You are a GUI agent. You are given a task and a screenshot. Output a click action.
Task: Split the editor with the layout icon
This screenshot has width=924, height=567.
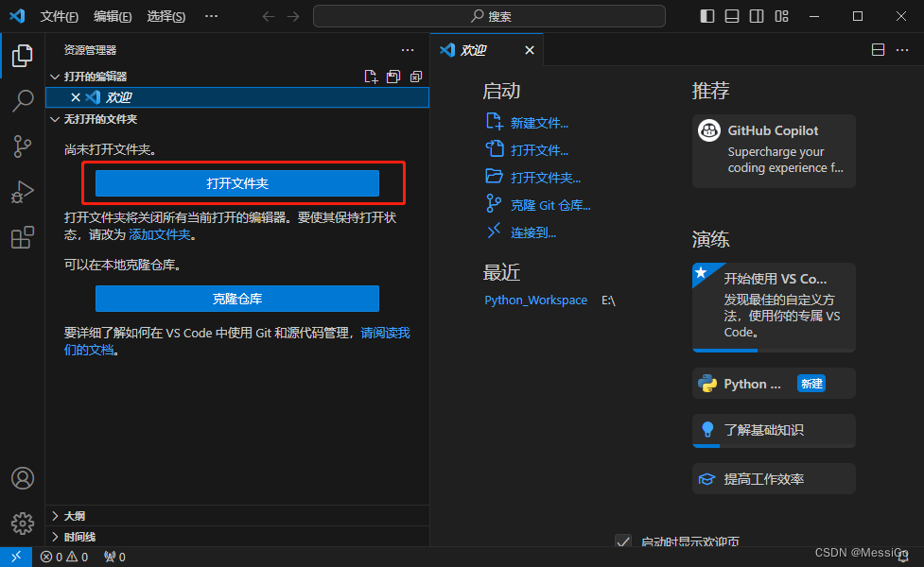[x=878, y=50]
